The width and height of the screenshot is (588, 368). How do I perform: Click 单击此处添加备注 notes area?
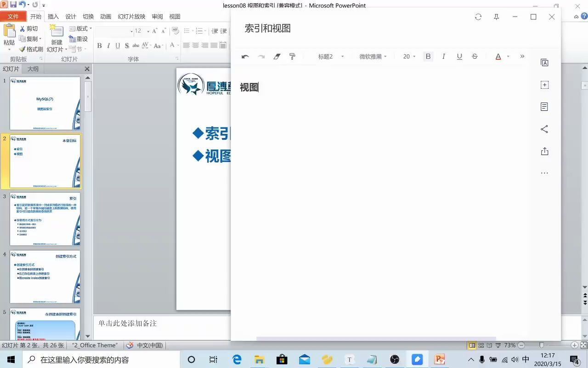(x=128, y=323)
